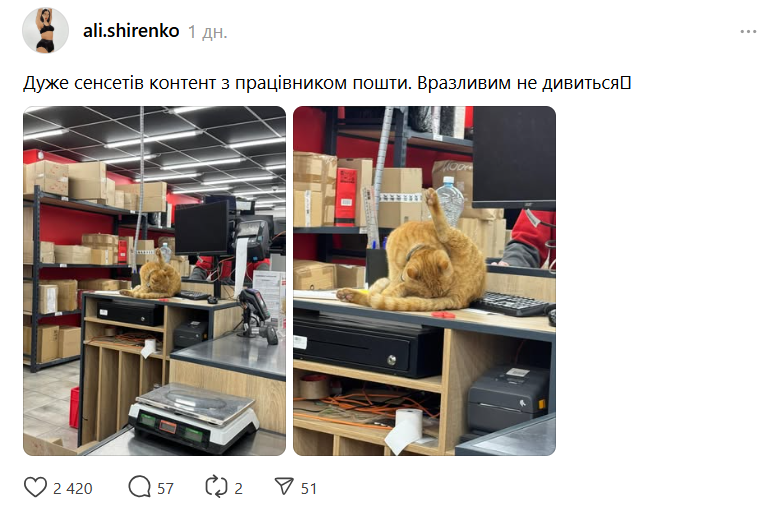Screen dimensions: 762x512
Task: Click the orange cat in the second photo
Action: point(414,256)
